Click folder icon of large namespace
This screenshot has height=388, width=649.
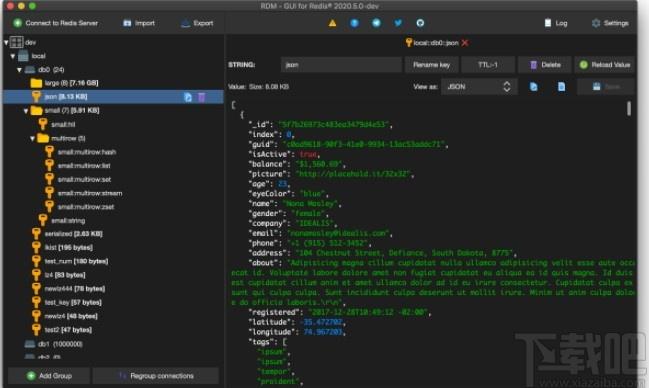pos(36,83)
